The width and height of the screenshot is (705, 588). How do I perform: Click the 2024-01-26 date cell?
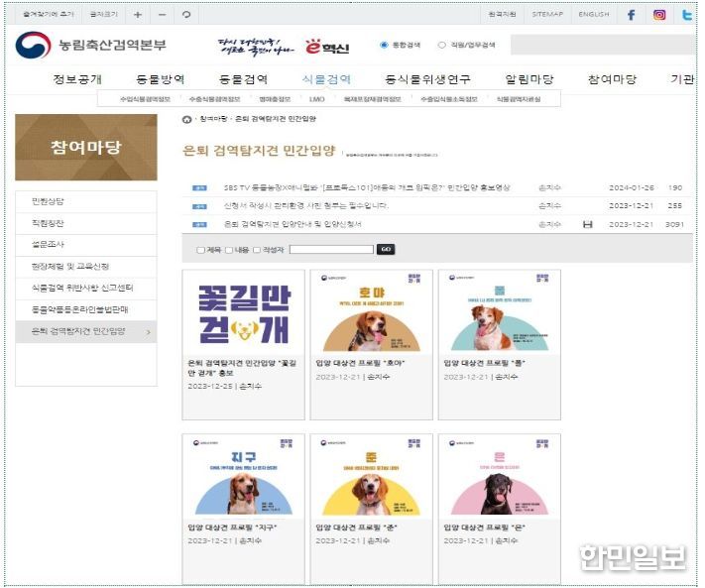(632, 188)
